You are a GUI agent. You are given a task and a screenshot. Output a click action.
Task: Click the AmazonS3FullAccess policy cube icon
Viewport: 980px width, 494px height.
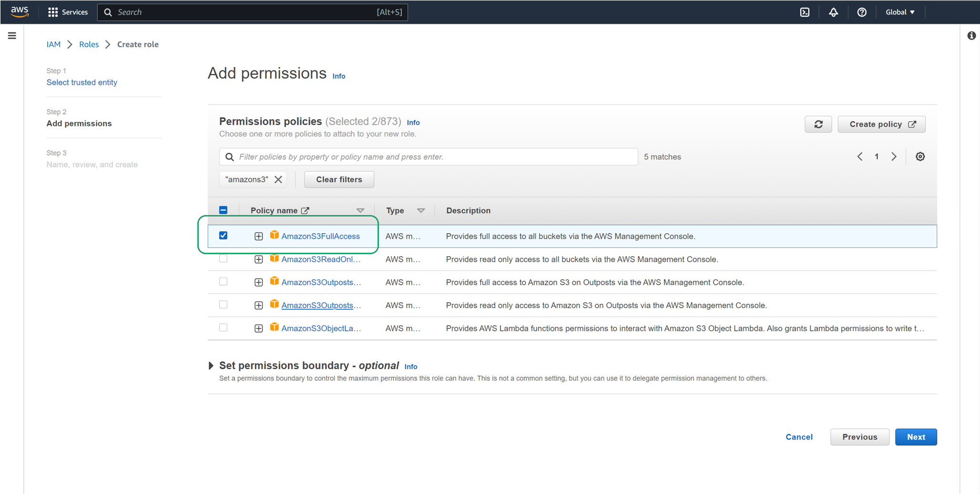coord(274,235)
